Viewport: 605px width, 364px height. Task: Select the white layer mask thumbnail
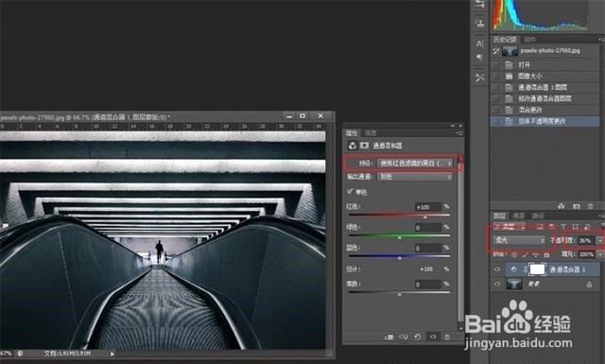point(538,269)
